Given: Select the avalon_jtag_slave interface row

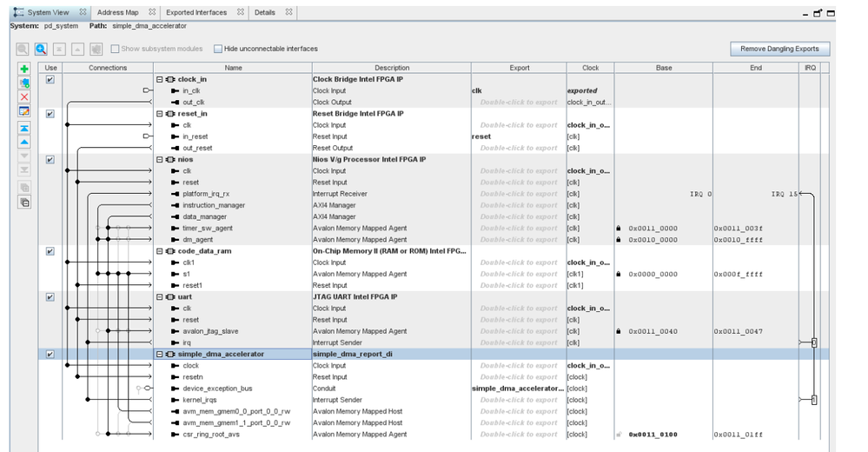Looking at the screenshot, I should (210, 331).
